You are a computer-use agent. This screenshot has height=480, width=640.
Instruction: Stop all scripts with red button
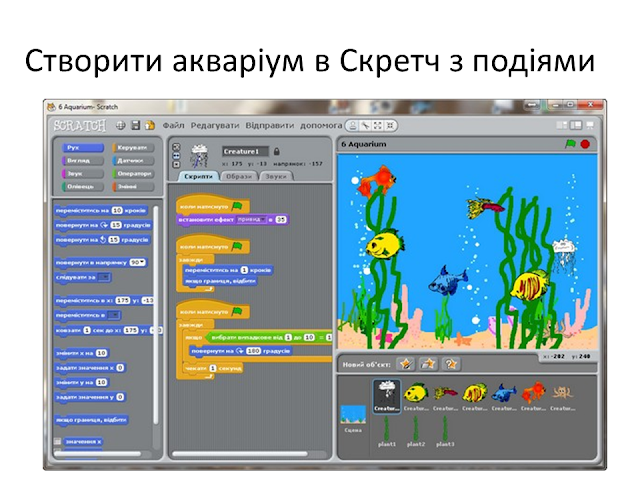[585, 144]
